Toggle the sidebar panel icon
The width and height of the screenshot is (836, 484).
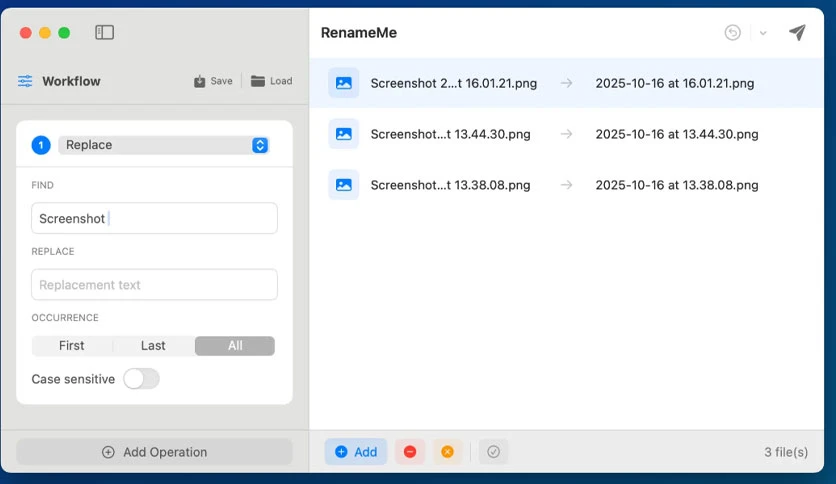pos(104,33)
